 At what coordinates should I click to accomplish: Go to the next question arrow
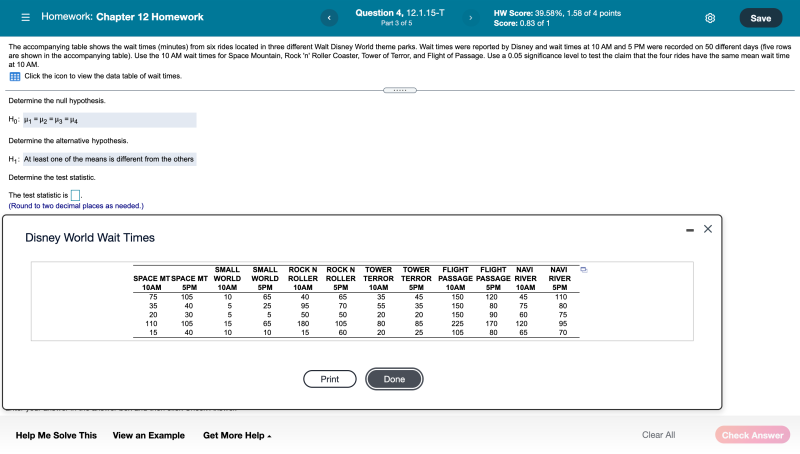pos(470,18)
